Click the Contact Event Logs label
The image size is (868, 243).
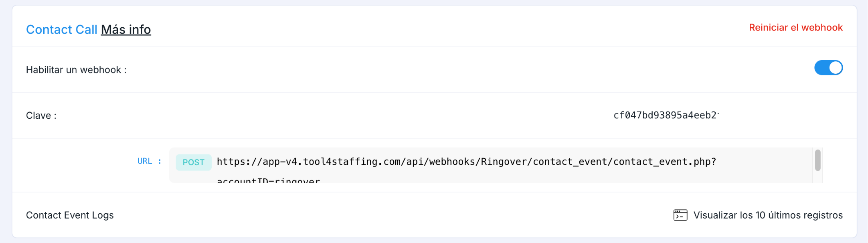70,215
